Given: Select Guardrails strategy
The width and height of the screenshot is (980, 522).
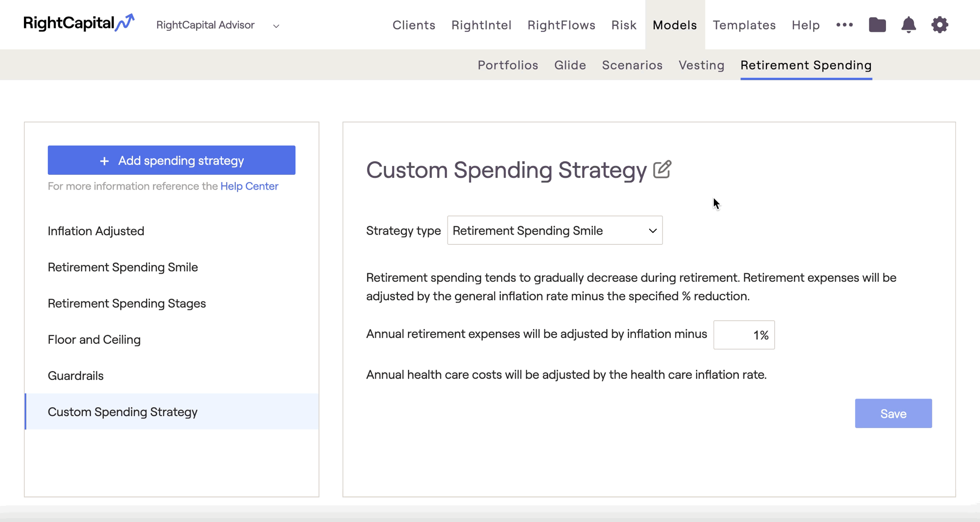Looking at the screenshot, I should [171, 376].
